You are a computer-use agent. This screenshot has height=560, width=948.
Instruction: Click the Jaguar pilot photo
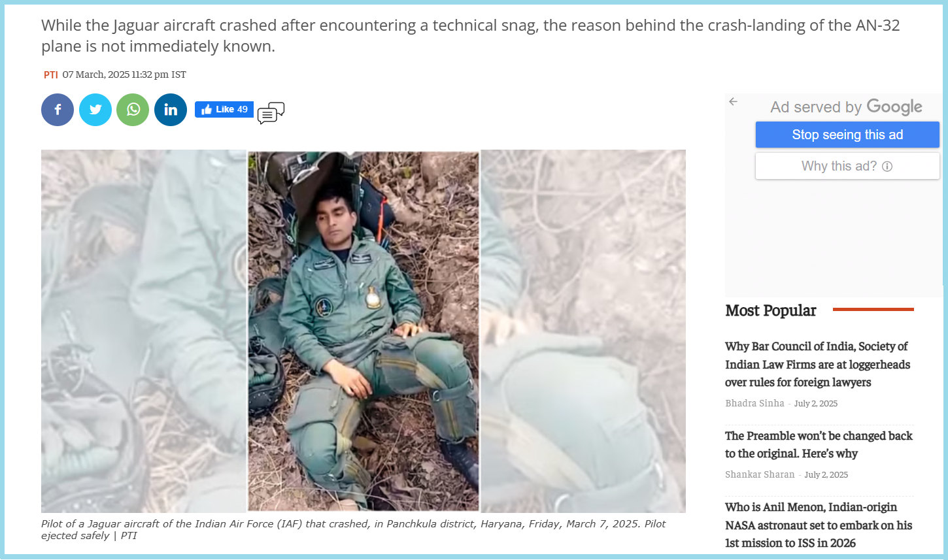click(364, 331)
